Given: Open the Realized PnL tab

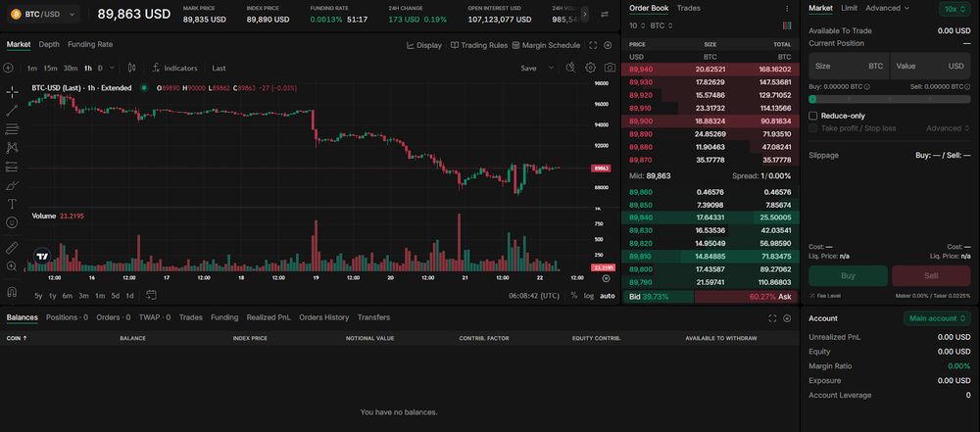Looking at the screenshot, I should [269, 317].
